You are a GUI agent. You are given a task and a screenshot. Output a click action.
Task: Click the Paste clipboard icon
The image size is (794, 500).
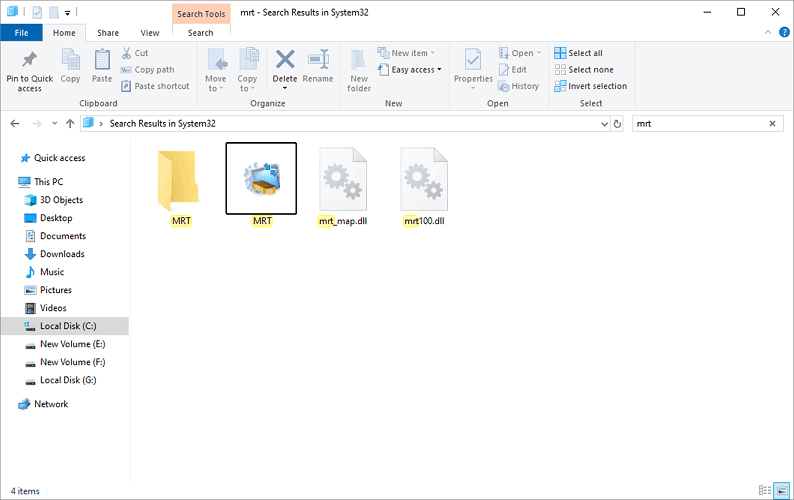102,66
